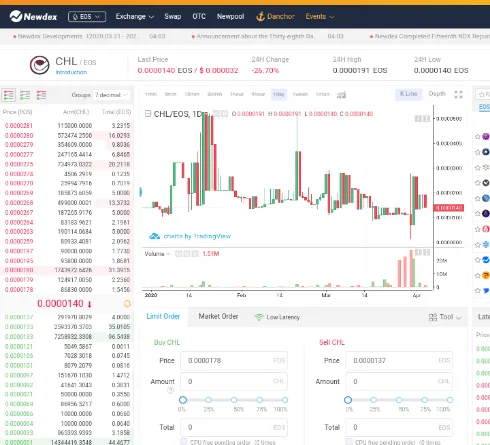Set chart interval to 1day
Screen dimensions: 490x445
[x=279, y=94]
